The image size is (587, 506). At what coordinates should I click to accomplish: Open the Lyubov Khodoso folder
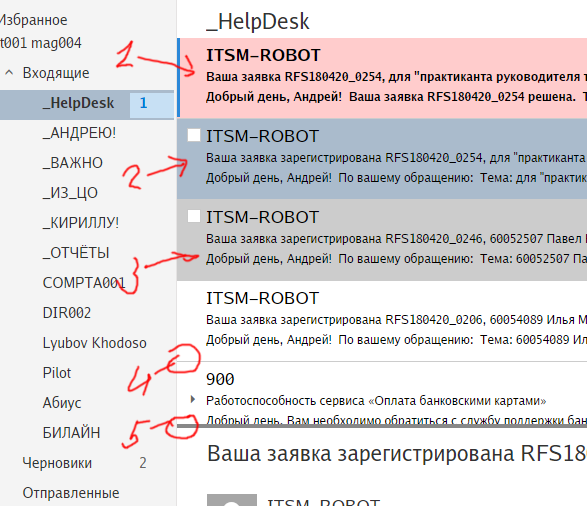click(94, 343)
